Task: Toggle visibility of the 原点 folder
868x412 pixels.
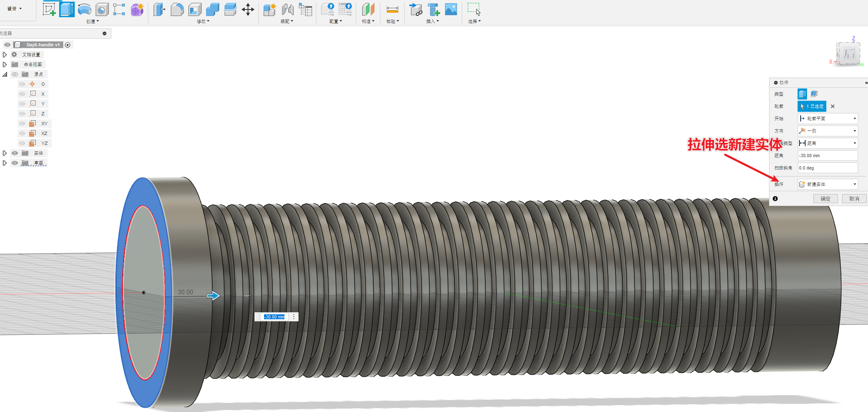Action: [15, 74]
